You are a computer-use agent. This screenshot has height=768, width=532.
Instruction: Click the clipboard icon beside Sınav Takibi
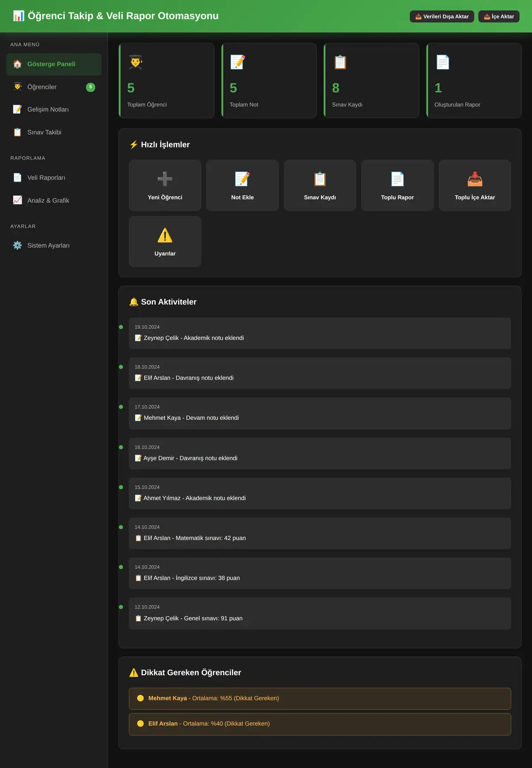pos(17,132)
